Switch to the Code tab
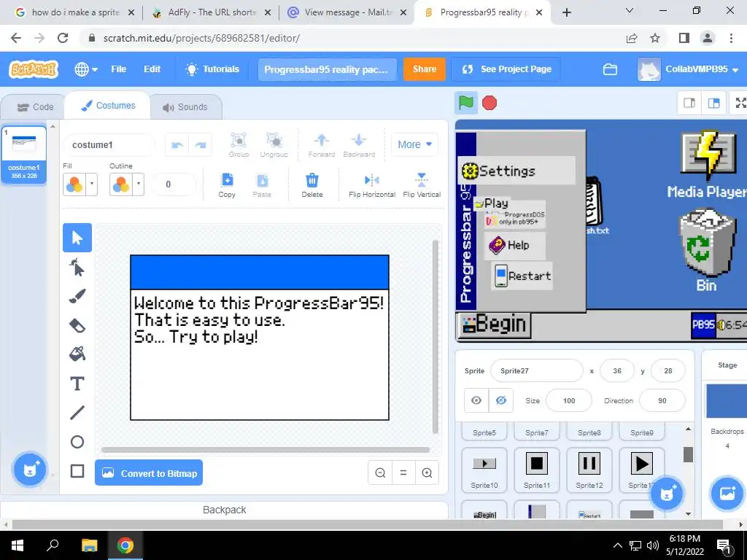 [35, 107]
